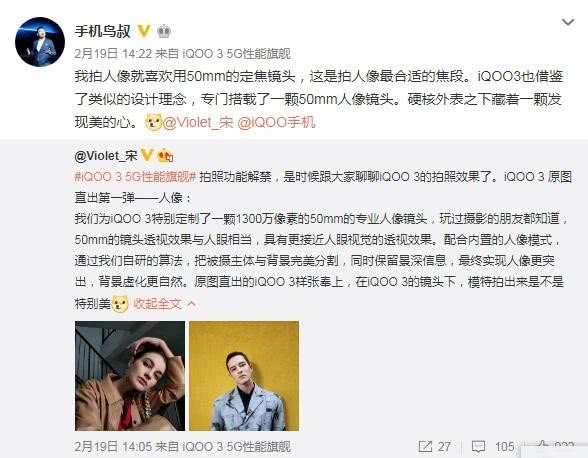
Task: View the woman in brown coat photo
Action: point(130,376)
